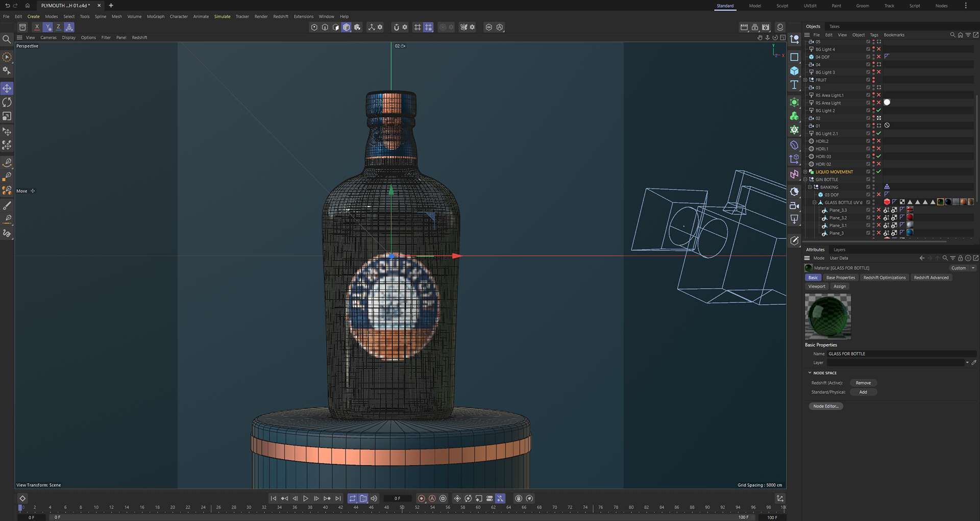
Task: Select the Move tool in left toolbar
Action: [7, 88]
